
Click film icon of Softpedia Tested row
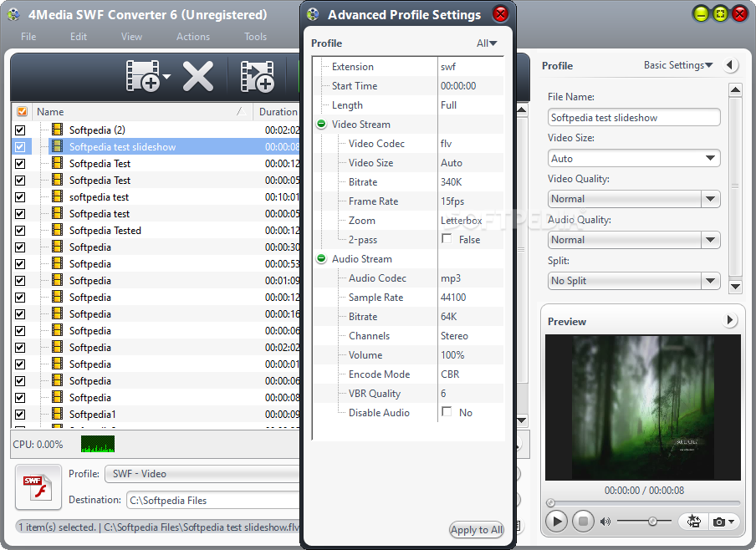pos(58,230)
